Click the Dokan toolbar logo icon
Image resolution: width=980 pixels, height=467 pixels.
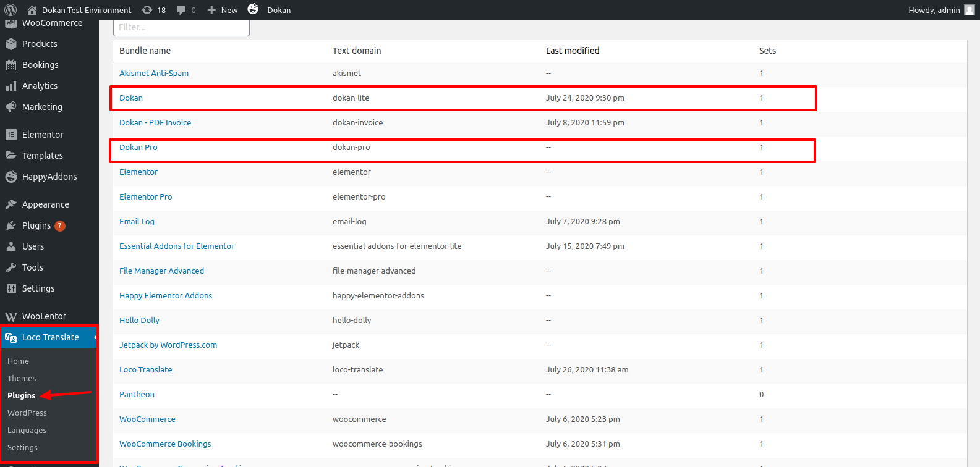click(x=253, y=9)
